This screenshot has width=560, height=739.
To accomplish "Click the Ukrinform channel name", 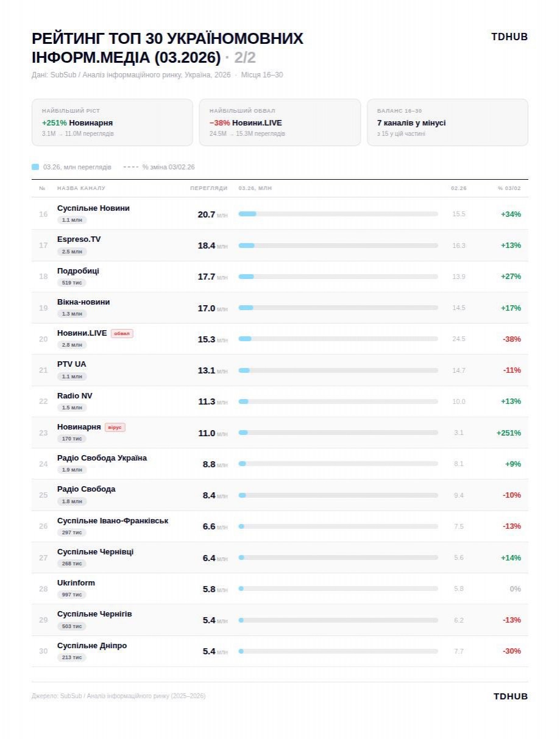I will 76,583.
